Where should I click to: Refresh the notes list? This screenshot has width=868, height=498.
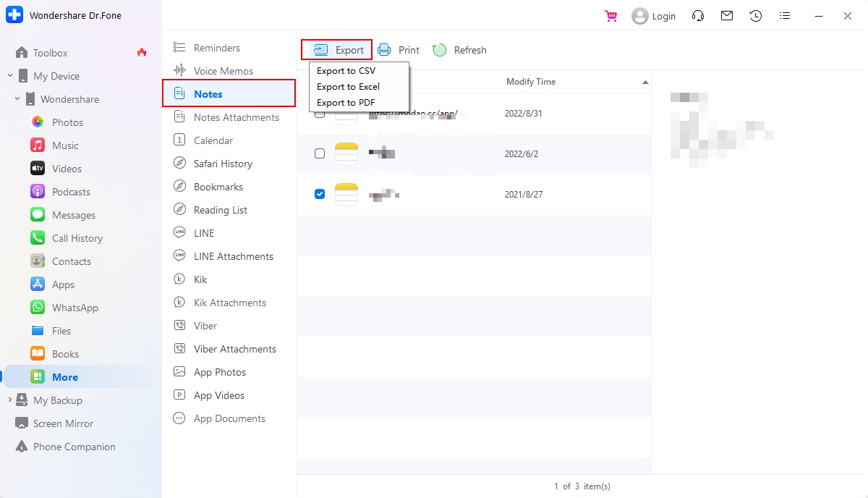(459, 50)
